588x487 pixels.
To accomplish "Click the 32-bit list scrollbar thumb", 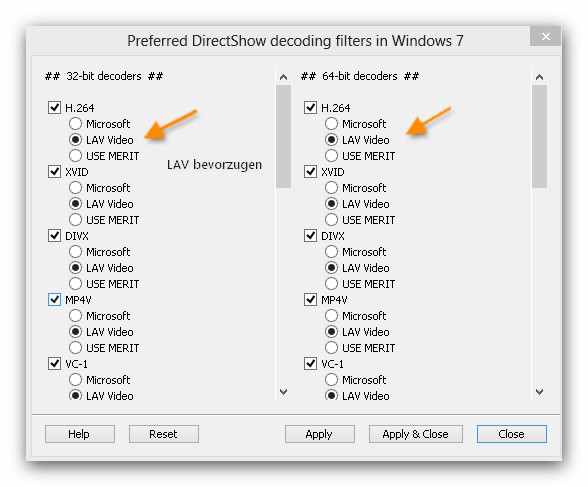I will click(x=284, y=136).
